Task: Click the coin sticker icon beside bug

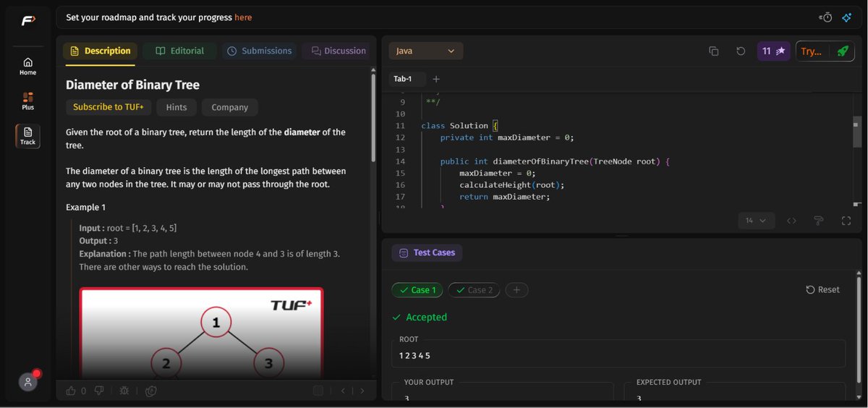Action: [x=150, y=391]
